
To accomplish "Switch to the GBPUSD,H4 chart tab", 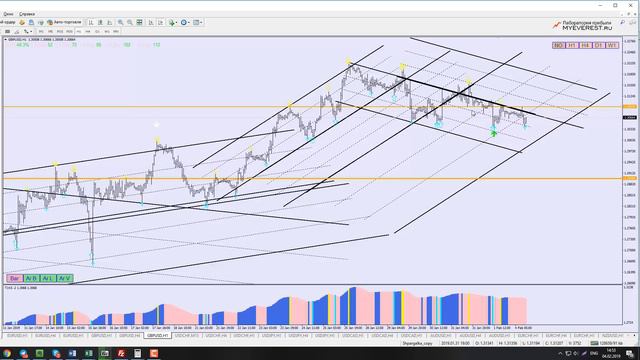I will [130, 336].
